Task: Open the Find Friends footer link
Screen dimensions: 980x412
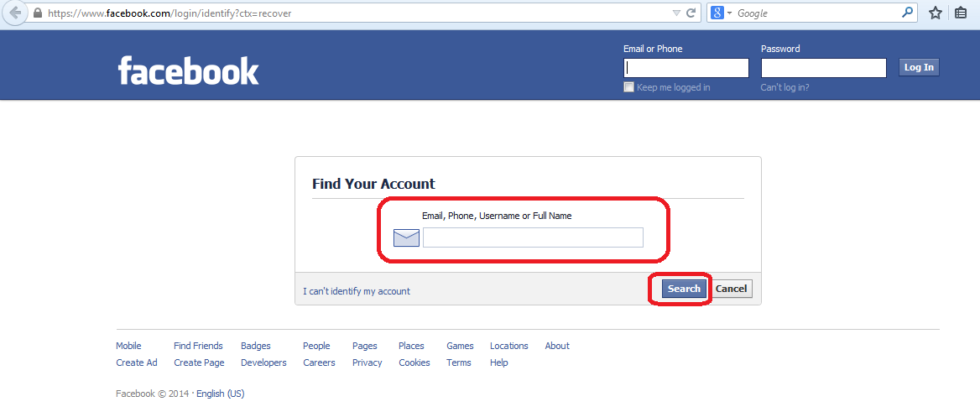Action: [198, 346]
